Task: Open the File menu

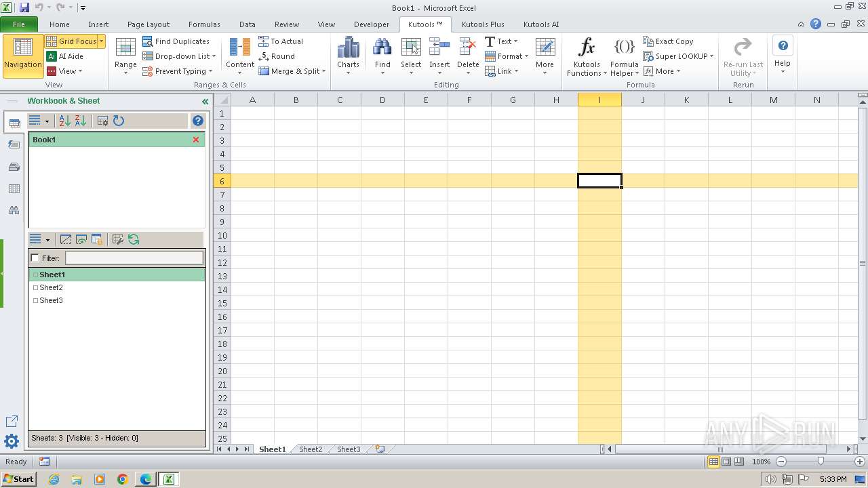Action: click(19, 24)
